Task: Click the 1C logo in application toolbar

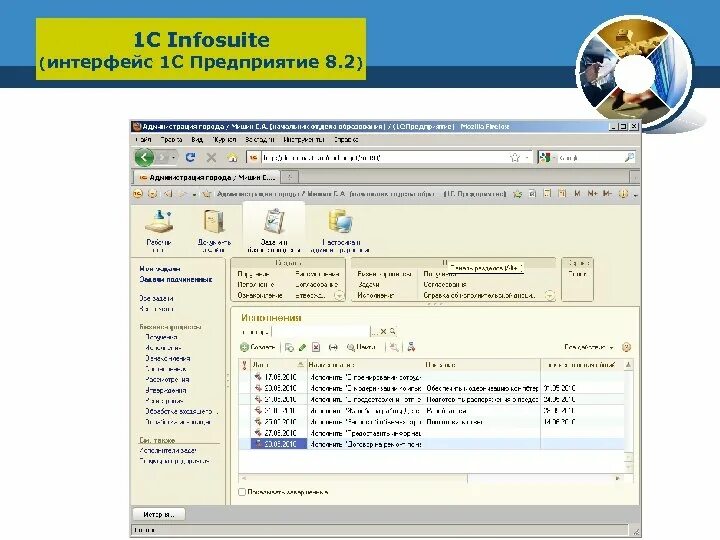Action: 138,194
